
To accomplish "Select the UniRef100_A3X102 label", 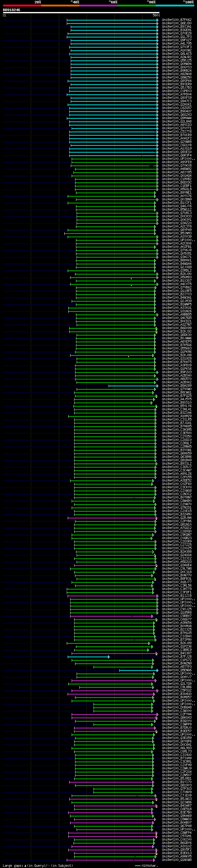I will 177,846.
